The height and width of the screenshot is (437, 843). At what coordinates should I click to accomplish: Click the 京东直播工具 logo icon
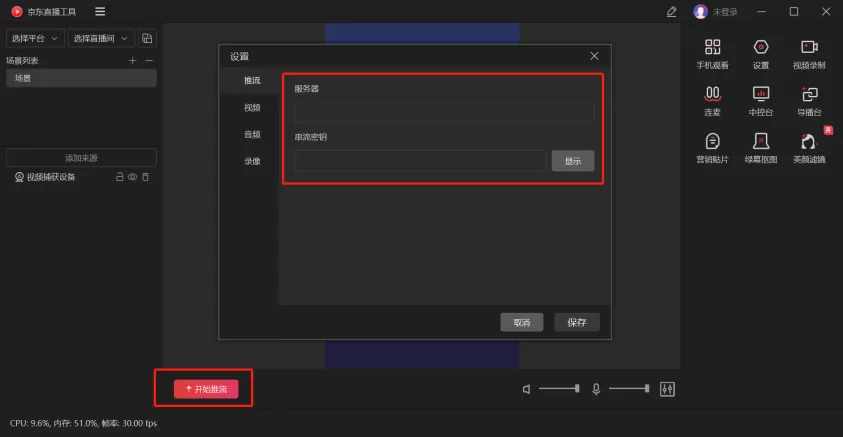(x=17, y=11)
